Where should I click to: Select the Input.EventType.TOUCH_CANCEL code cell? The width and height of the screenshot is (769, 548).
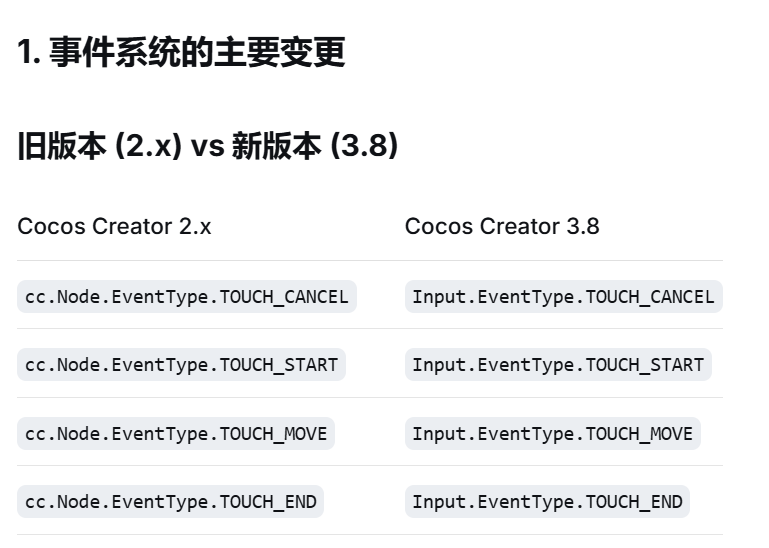pyautogui.click(x=563, y=297)
